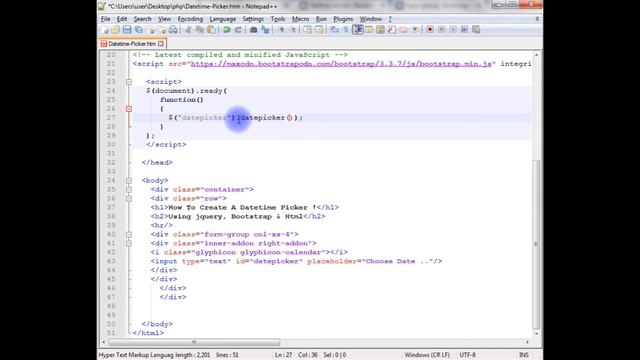640x360 pixels.
Task: Cut selection with the scissors icon
Action: tap(188, 29)
